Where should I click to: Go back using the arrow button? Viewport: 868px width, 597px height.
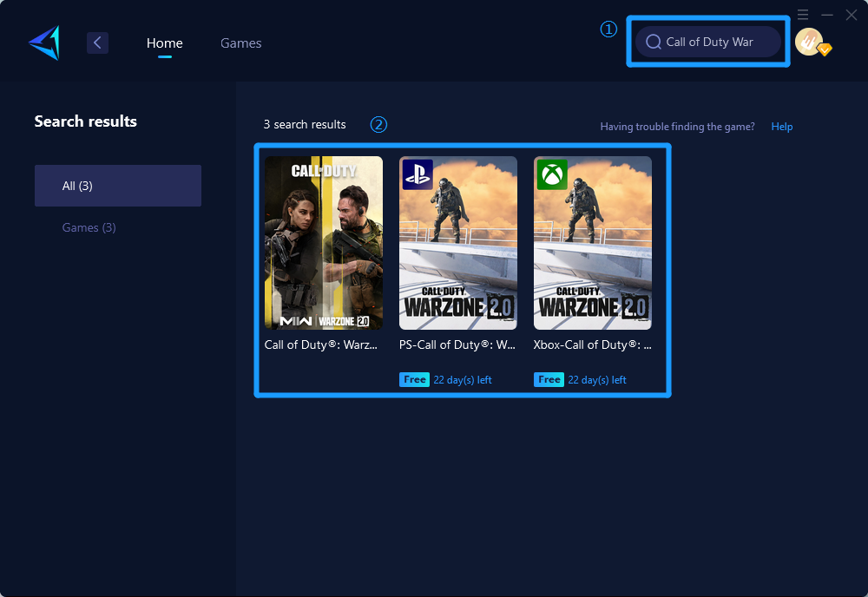(x=97, y=43)
